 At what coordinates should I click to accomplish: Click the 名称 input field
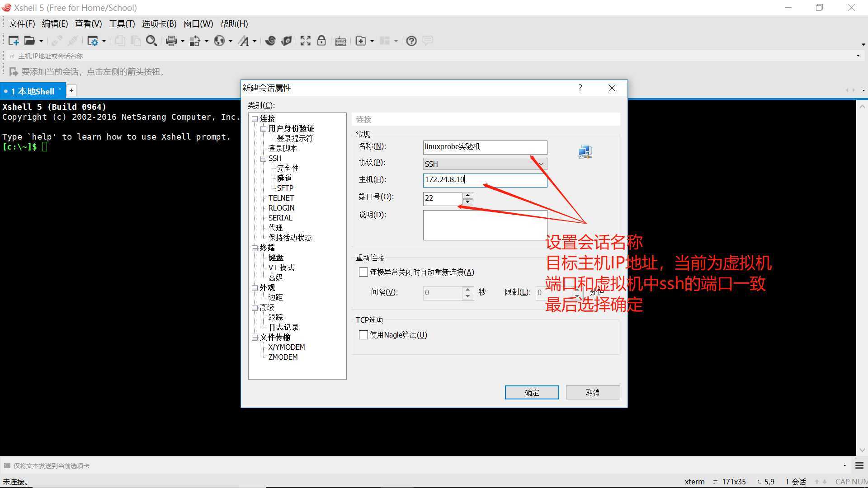click(485, 147)
